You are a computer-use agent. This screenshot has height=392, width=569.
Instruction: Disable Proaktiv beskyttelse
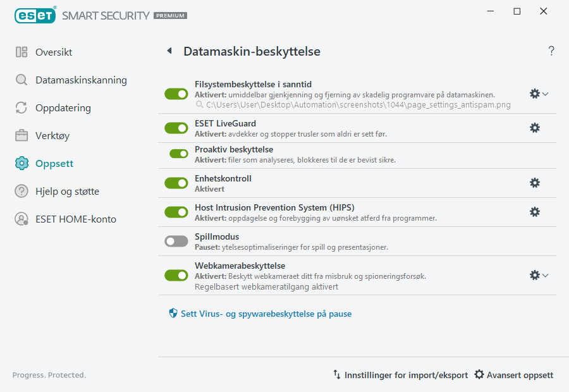point(176,153)
